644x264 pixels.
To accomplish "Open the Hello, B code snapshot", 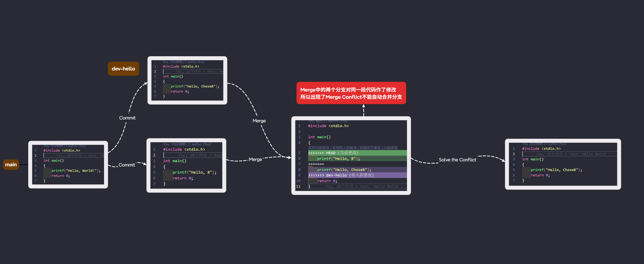I will tap(186, 165).
